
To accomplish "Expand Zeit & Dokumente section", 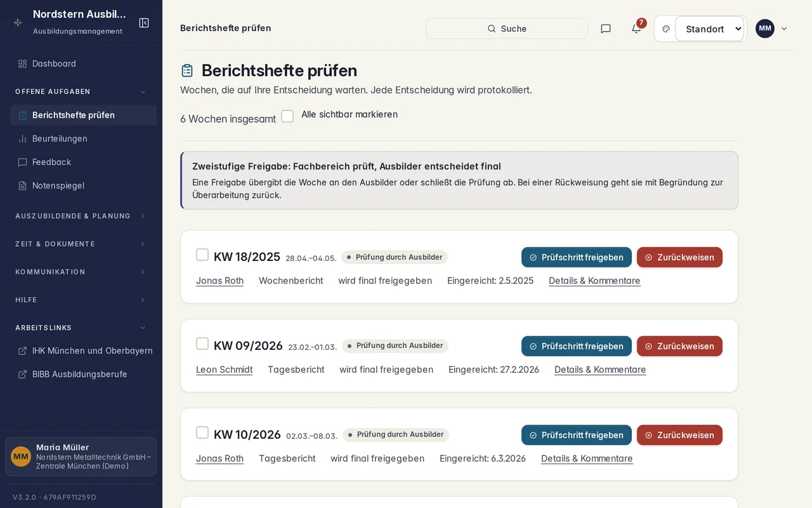I will tap(81, 244).
